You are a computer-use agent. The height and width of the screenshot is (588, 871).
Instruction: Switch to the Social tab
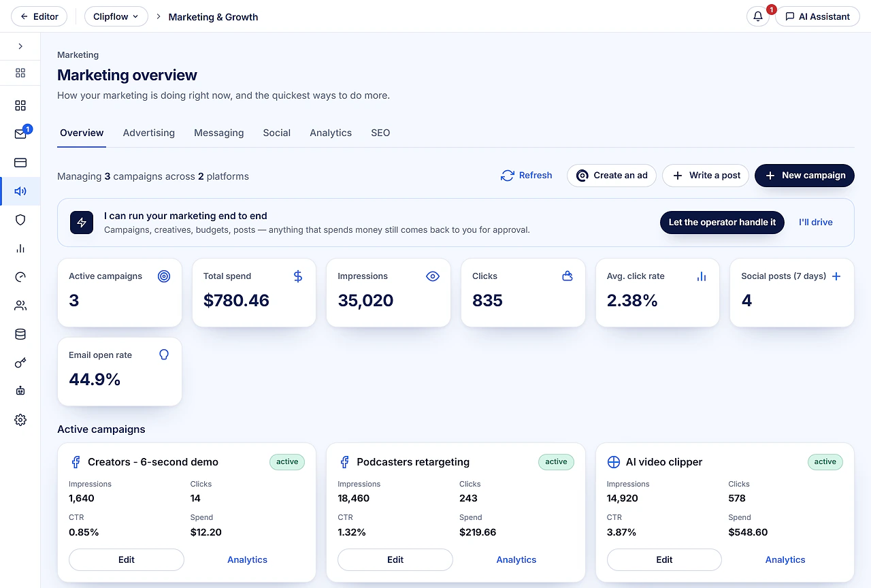[x=277, y=133]
